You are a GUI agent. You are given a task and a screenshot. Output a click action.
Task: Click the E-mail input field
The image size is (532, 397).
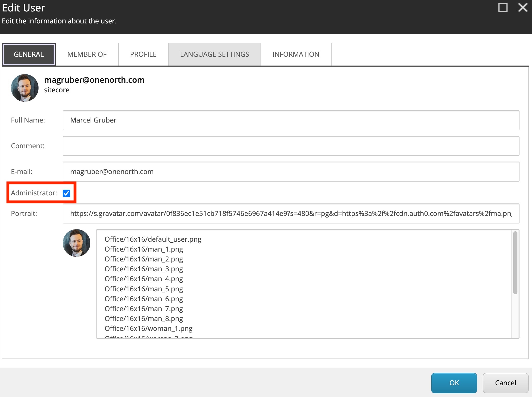click(x=291, y=172)
